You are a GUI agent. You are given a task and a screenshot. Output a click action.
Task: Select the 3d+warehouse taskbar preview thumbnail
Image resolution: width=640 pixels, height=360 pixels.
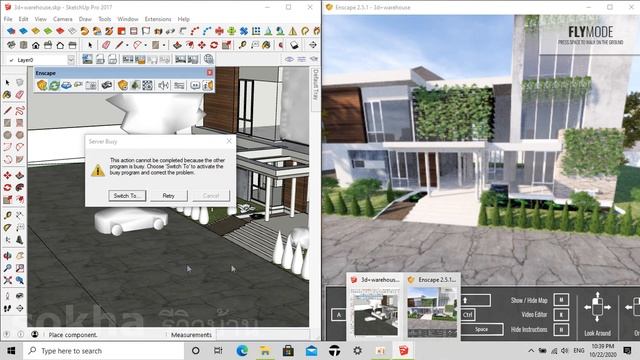(x=376, y=306)
